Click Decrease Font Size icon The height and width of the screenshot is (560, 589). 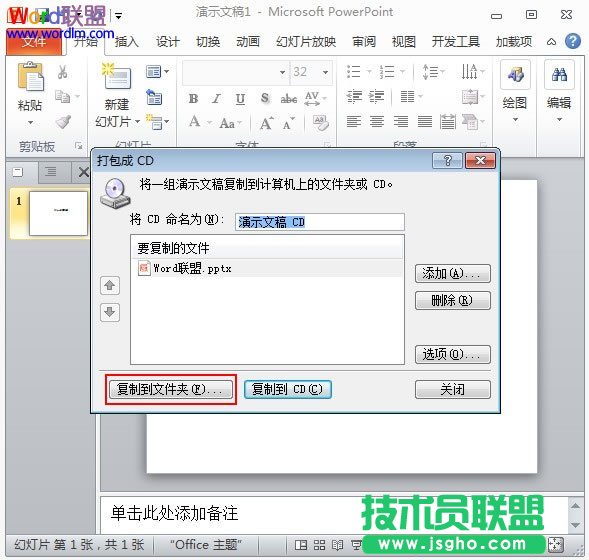tap(289, 123)
